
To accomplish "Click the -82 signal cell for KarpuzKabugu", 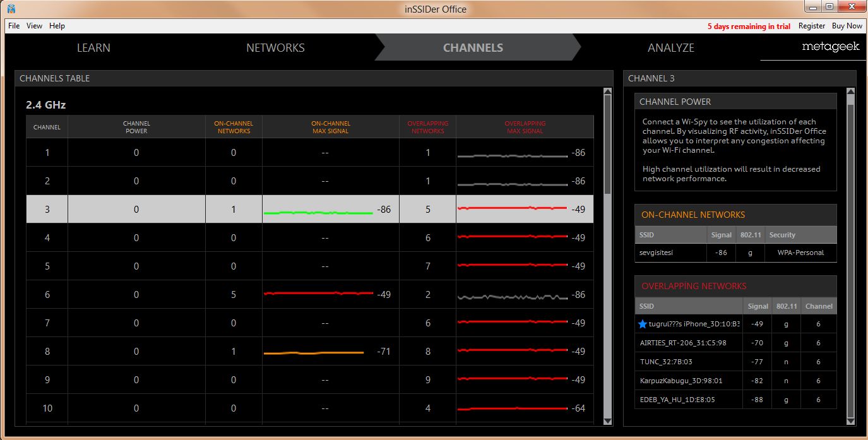I will click(758, 381).
